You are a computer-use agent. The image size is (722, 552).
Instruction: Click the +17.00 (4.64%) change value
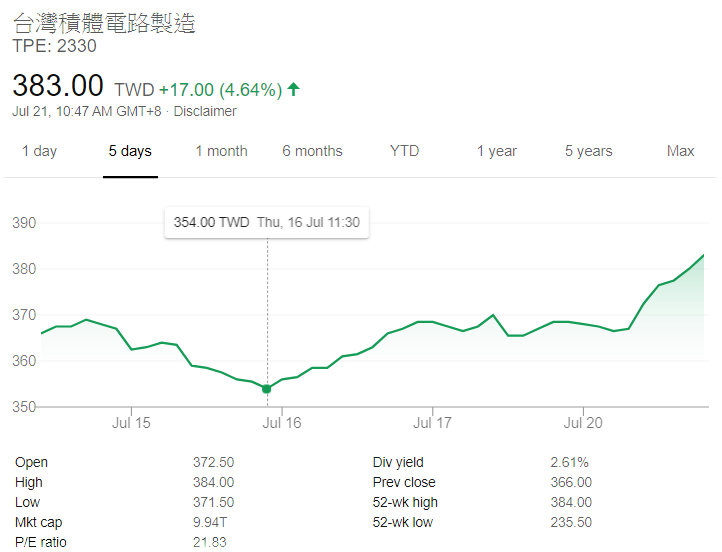click(x=221, y=90)
